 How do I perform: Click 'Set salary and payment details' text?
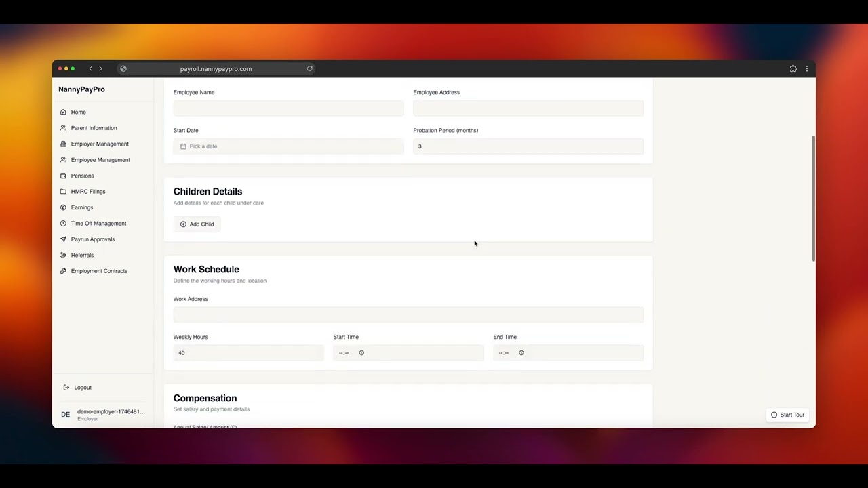[x=212, y=409]
